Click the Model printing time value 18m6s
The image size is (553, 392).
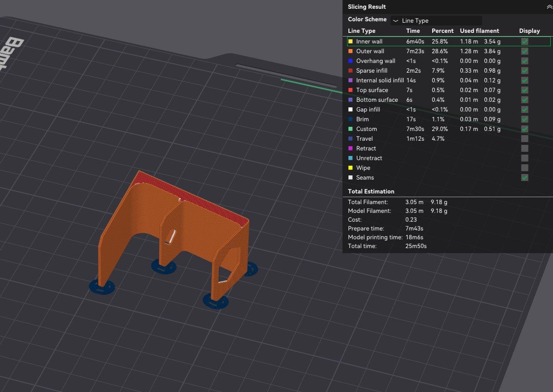[414, 237]
